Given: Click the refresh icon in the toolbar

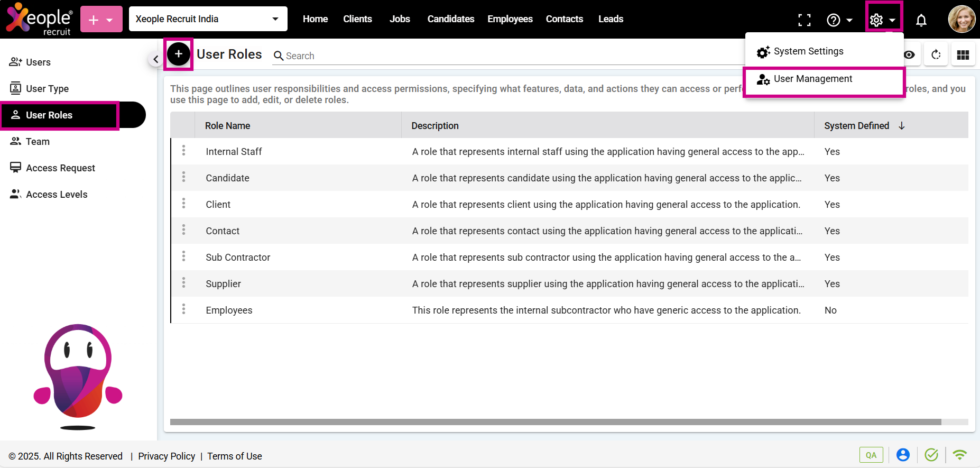Looking at the screenshot, I should tap(936, 55).
